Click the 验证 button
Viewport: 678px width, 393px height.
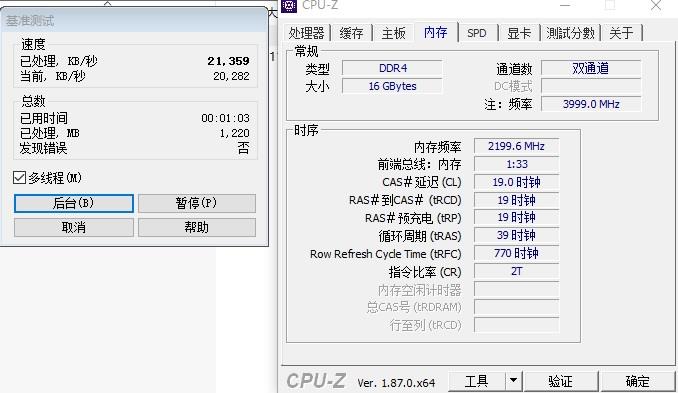coord(560,381)
